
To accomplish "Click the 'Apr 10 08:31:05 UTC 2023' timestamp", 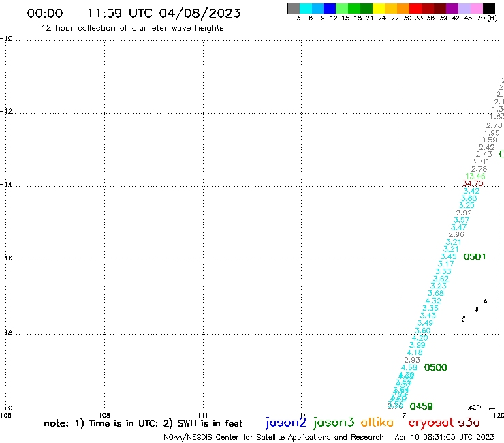I will click(445, 437).
